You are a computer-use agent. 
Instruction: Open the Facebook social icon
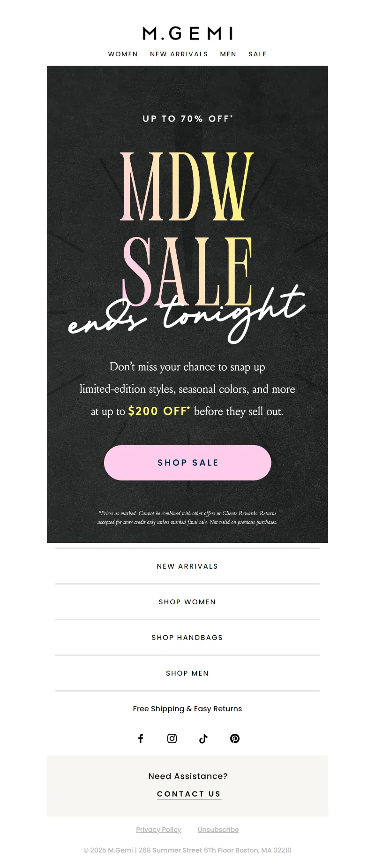(x=141, y=739)
